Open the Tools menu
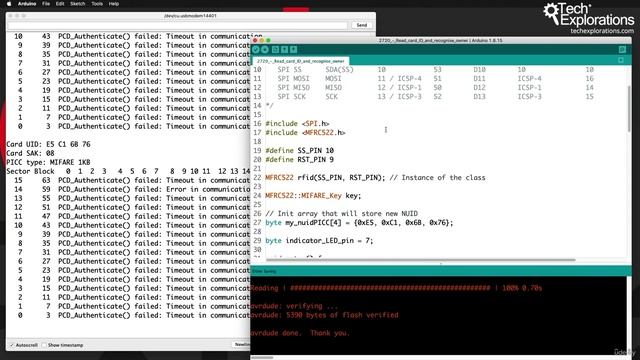The width and height of the screenshot is (640, 360). tap(97, 4)
